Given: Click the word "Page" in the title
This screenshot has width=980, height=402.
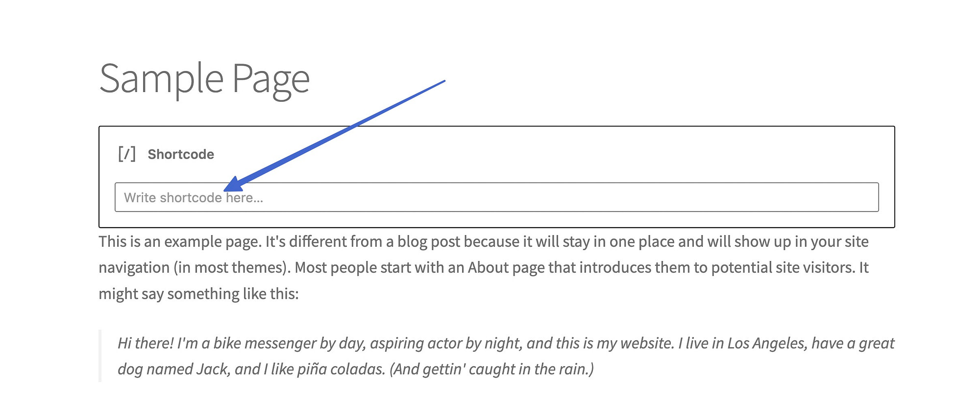Looking at the screenshot, I should (x=270, y=79).
